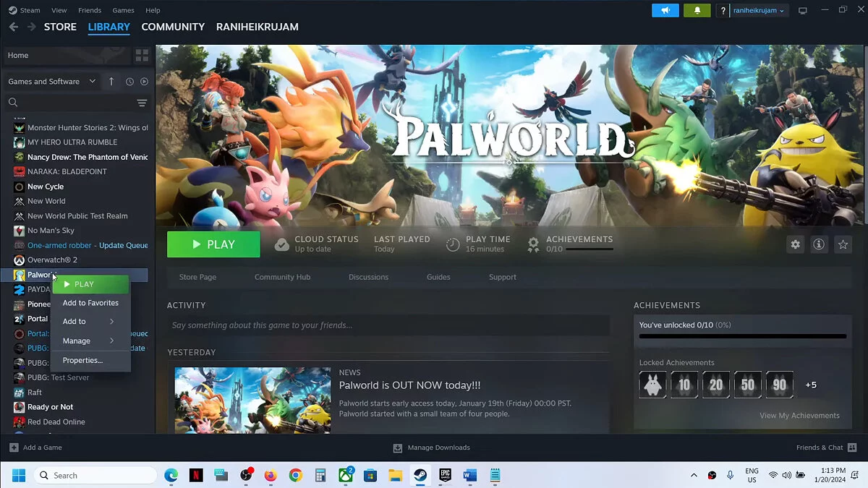The height and width of the screenshot is (488, 868).
Task: Click the Add a Game plus icon
Action: coord(14,448)
